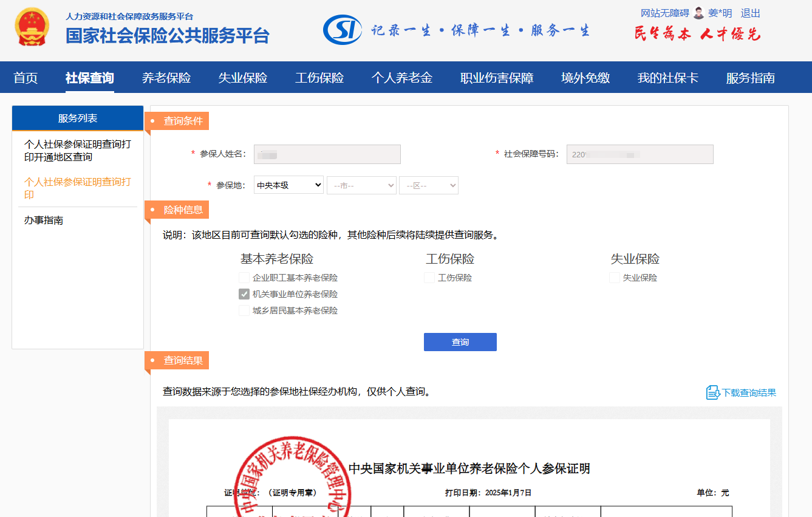Expand the --市-- city dropdown
Screen dimensions: 812x517
pyautogui.click(x=361, y=185)
